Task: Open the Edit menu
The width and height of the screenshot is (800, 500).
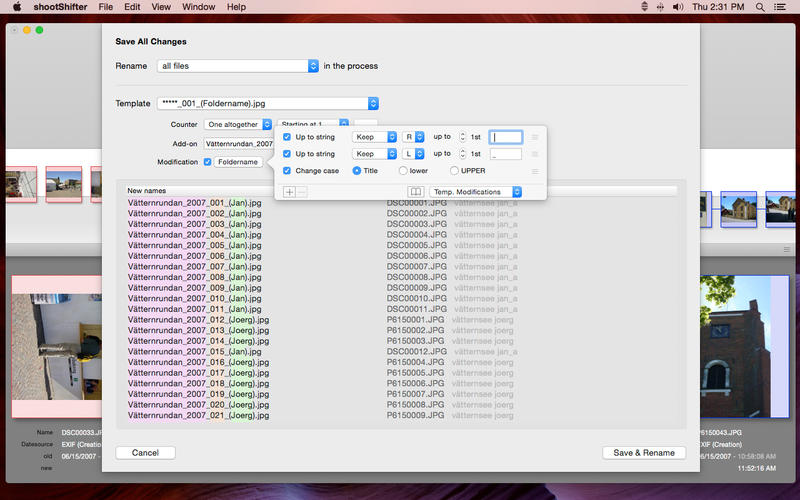Action: point(132,7)
